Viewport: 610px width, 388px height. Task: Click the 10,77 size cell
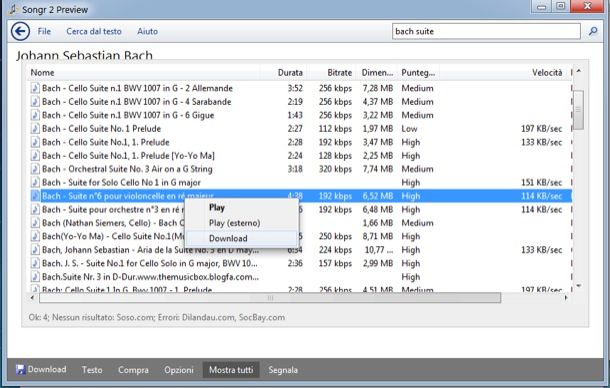click(379, 250)
